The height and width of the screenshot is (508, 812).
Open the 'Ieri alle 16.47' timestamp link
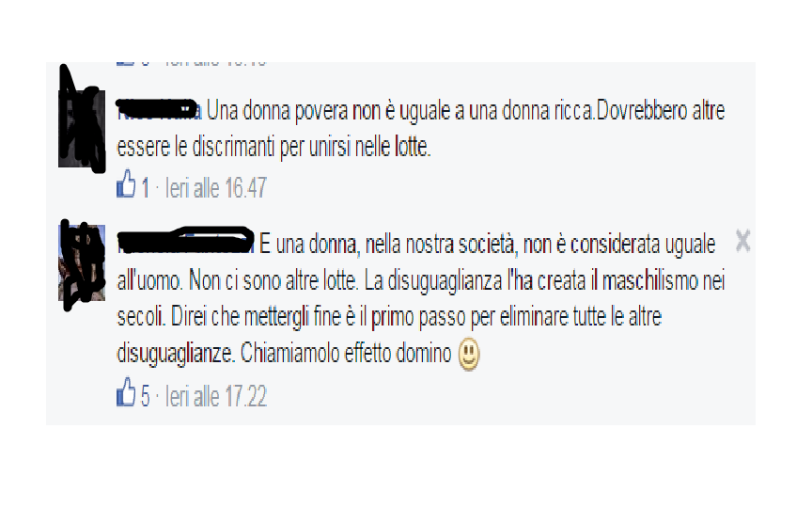point(216,187)
